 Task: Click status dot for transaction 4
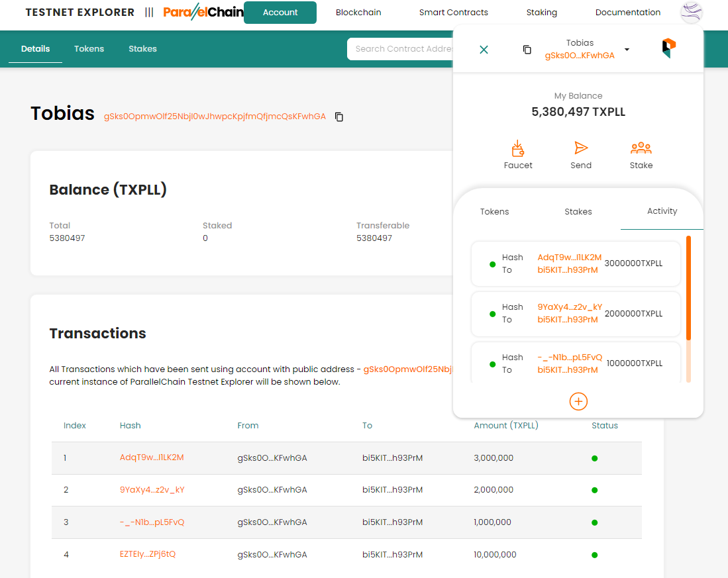point(594,555)
